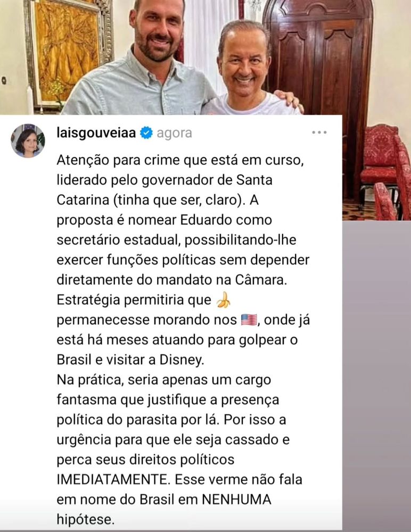
Task: Visit the laisgouveiaa username link
Action: (96, 132)
